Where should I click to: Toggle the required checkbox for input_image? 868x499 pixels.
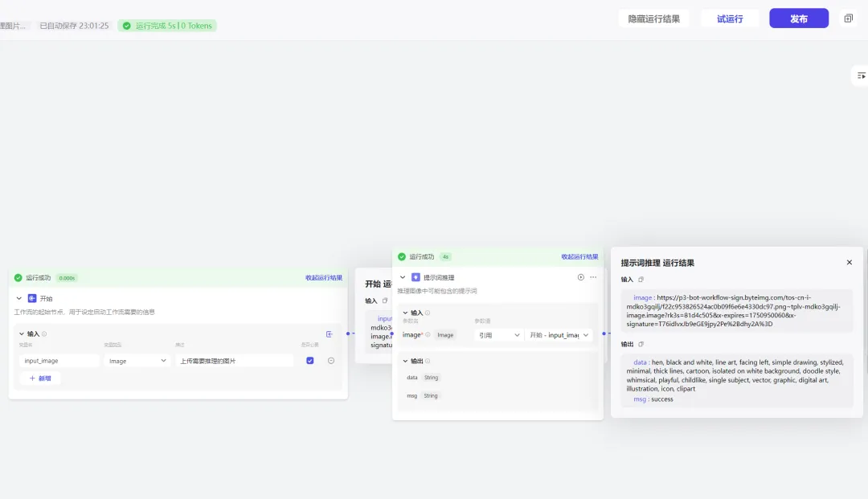pos(310,361)
